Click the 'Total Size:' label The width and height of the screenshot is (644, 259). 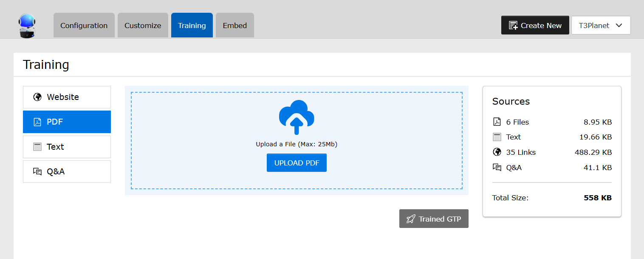(510, 198)
